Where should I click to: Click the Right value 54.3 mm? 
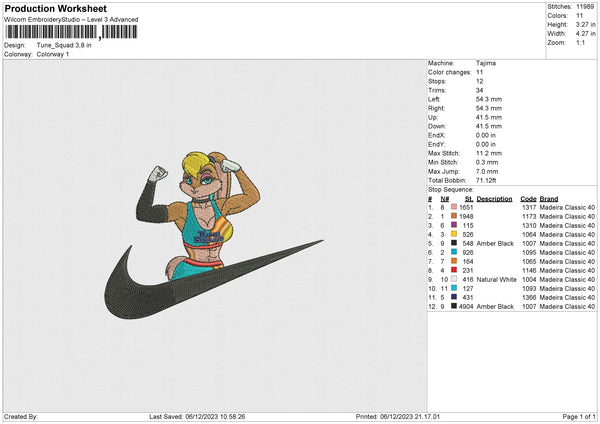(x=489, y=108)
